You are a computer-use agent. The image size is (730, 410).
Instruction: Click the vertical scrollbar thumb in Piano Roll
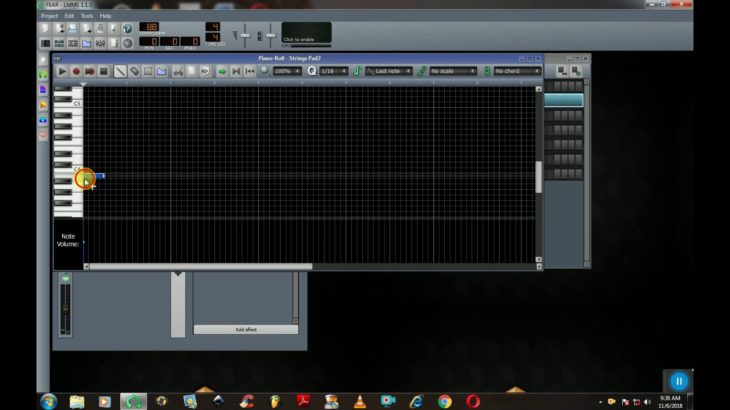(539, 177)
